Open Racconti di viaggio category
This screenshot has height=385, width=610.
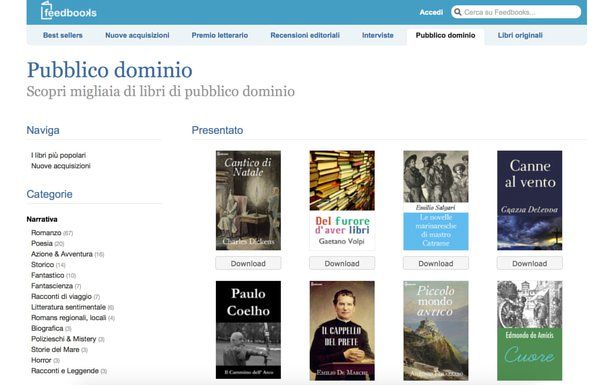point(61,296)
